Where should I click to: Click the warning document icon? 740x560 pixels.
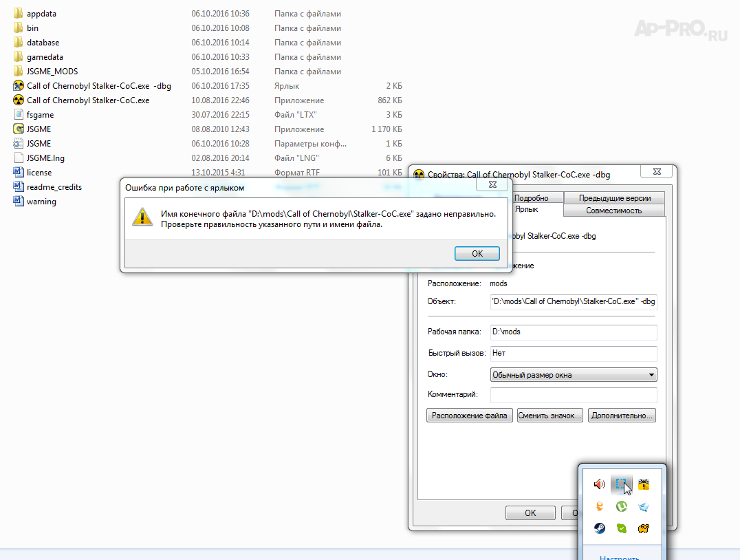[19, 201]
